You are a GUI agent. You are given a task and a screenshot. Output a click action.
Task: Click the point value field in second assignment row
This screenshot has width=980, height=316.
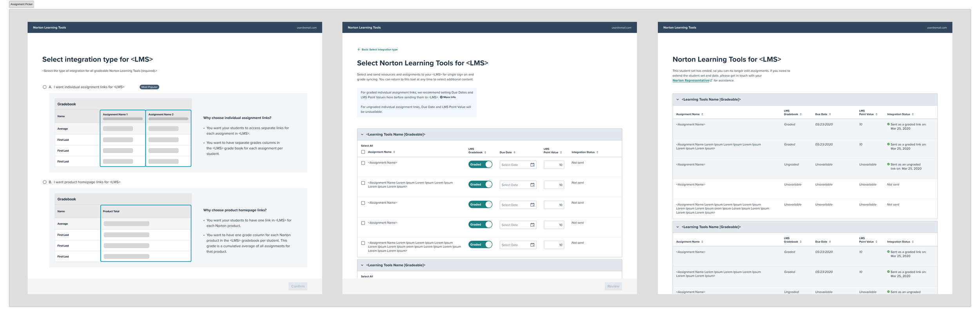pyautogui.click(x=554, y=185)
